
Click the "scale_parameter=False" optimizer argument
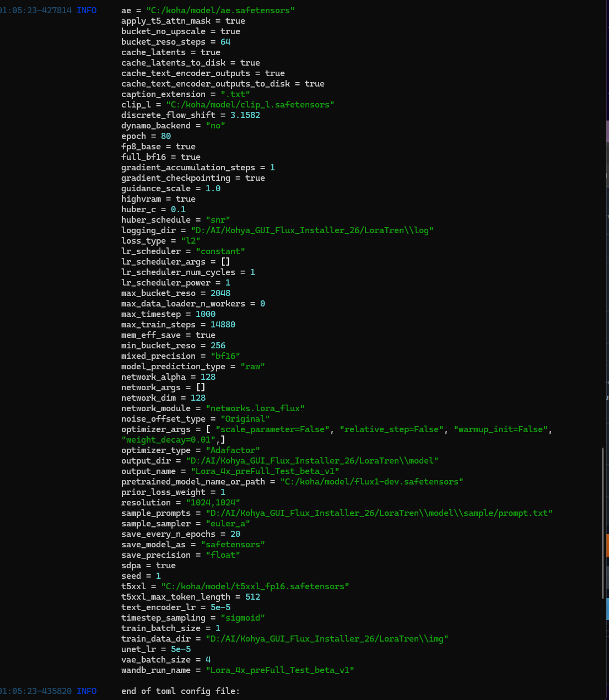pos(272,429)
